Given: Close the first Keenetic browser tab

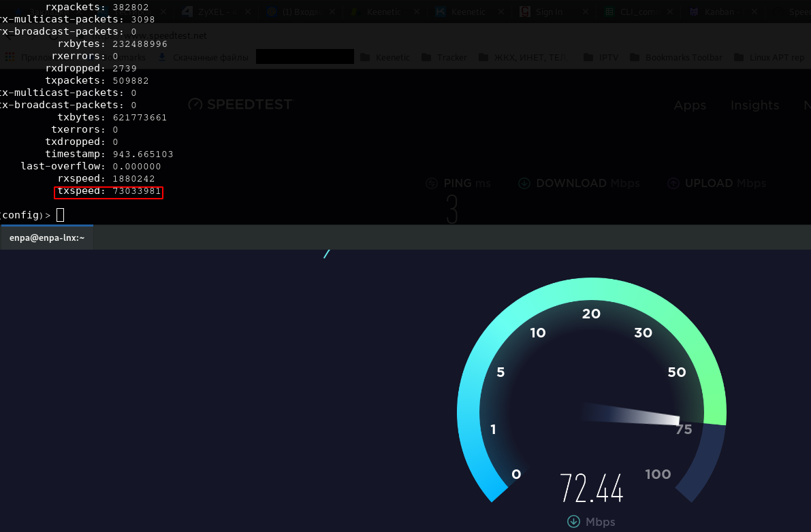Looking at the screenshot, I should tap(416, 12).
